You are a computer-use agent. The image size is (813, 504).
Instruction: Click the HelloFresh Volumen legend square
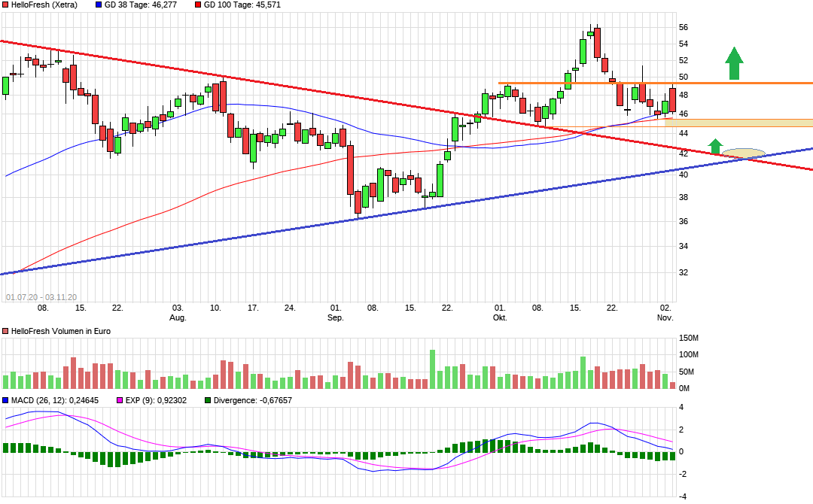pos(6,331)
